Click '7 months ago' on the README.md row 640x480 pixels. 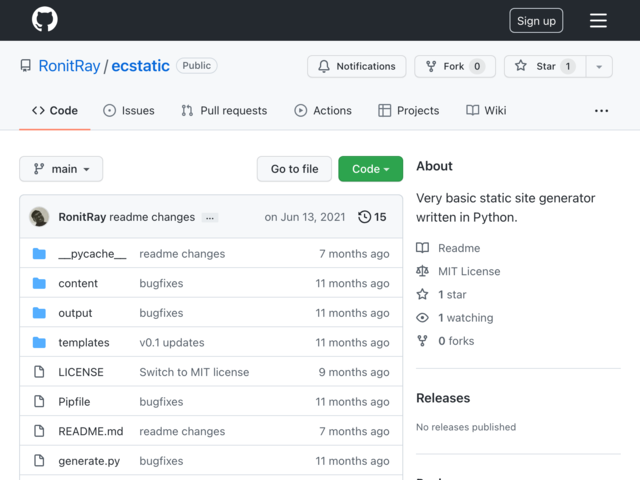click(354, 431)
